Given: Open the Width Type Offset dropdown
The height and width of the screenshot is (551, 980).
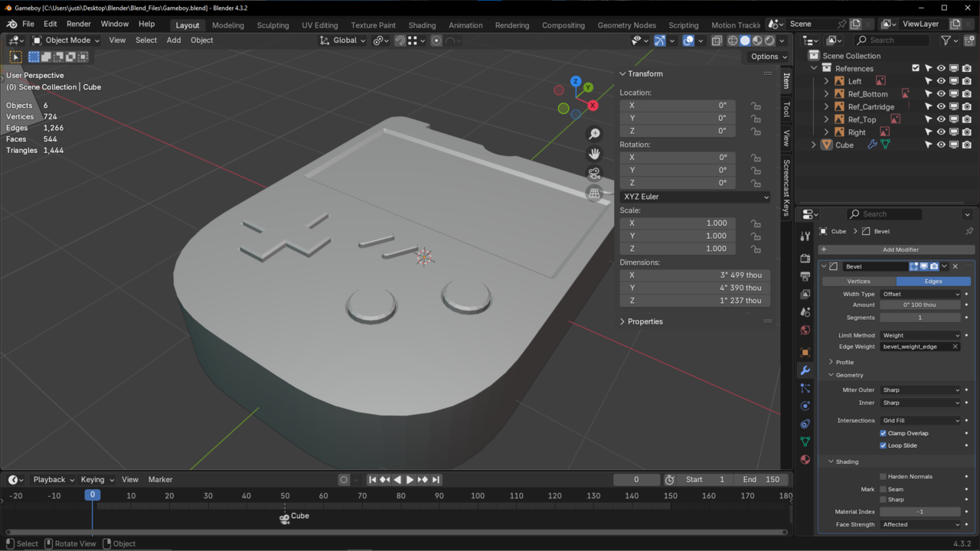Looking at the screenshot, I should [920, 294].
